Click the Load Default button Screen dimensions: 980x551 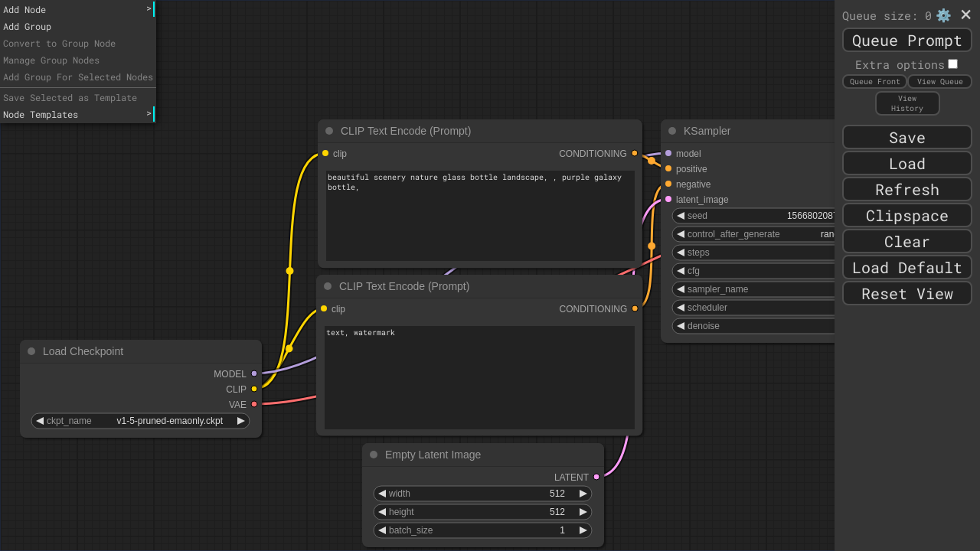906,268
